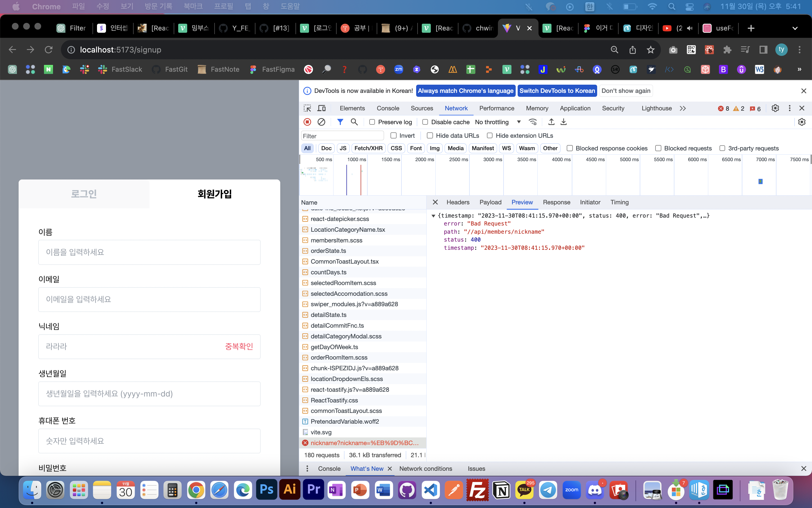Open DevTools three-dot customize menu
The height and width of the screenshot is (508, 812).
(x=789, y=108)
